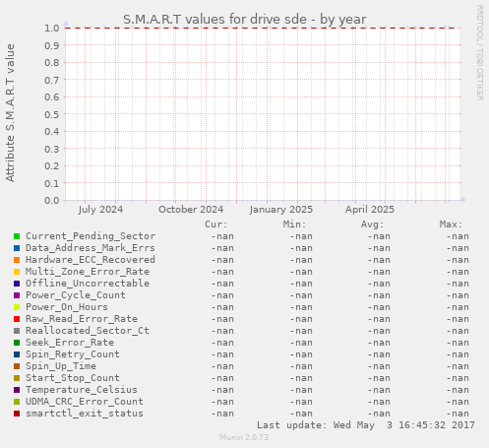This screenshot has width=489, height=448.
Task: Click the Max value of Raw_Read_Error_Rate
Action: tap(458, 319)
